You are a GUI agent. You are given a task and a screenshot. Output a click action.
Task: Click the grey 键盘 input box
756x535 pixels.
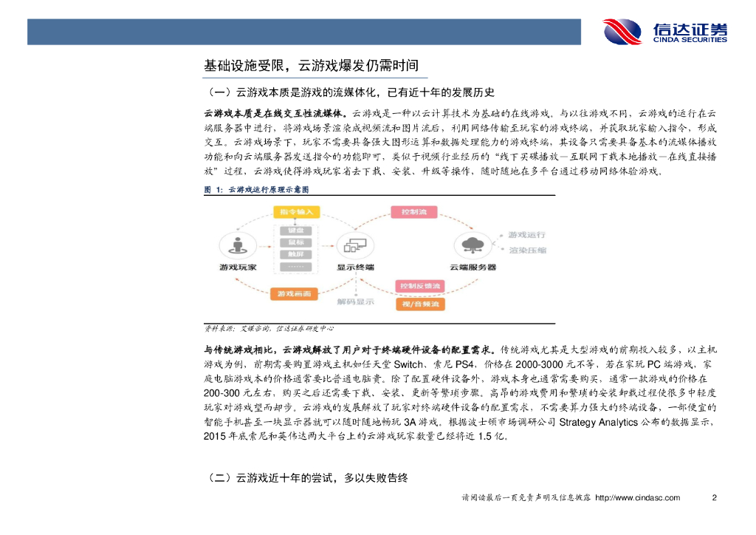coord(296,231)
